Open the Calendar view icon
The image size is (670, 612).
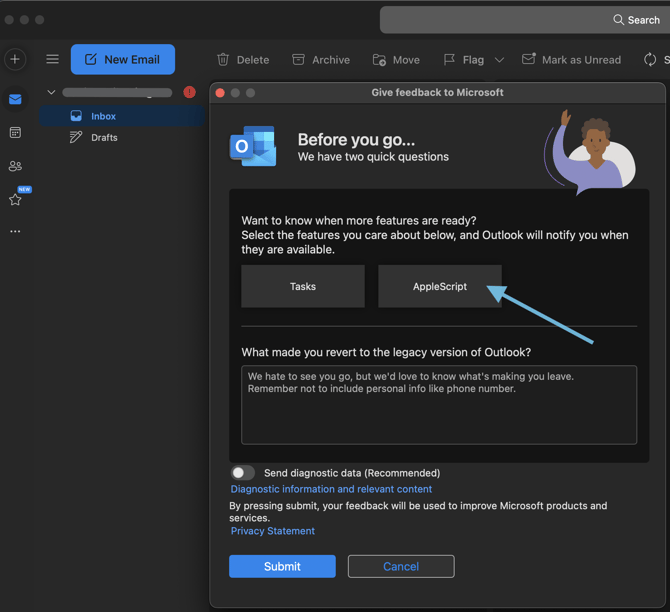15,133
